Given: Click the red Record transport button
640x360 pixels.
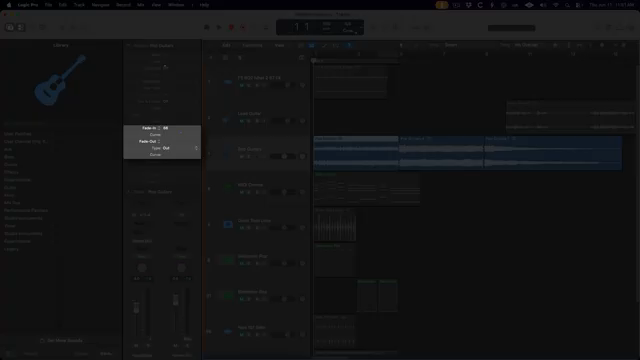Looking at the screenshot, I should pos(231,27).
